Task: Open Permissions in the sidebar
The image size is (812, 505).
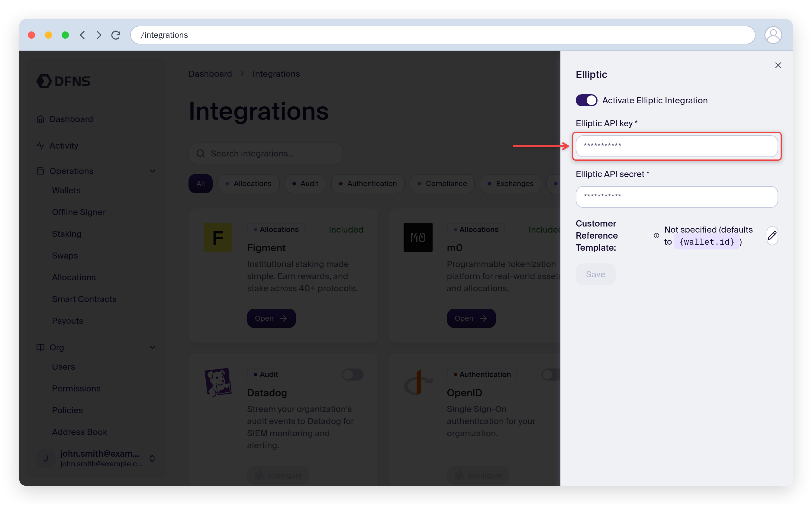Action: pos(76,388)
